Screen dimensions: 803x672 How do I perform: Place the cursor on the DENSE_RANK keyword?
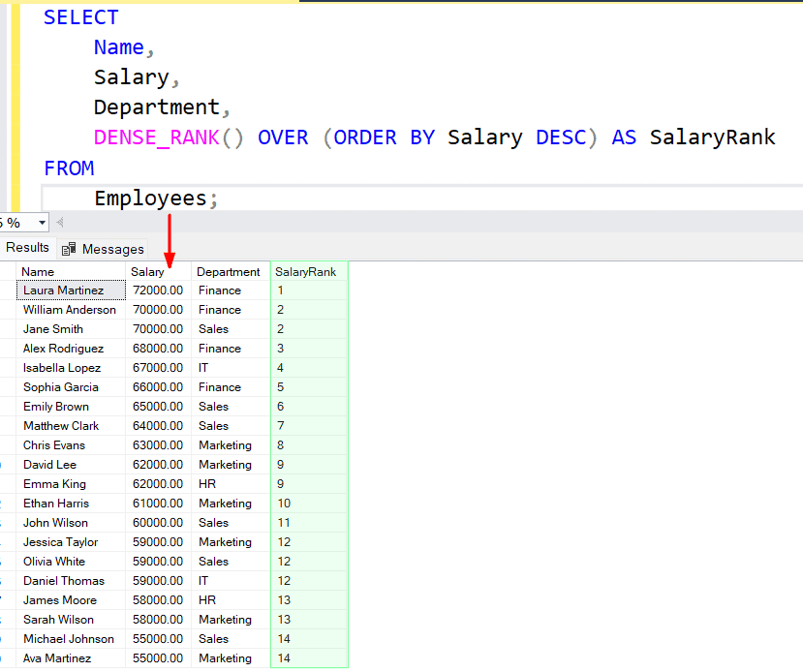pyautogui.click(x=155, y=137)
